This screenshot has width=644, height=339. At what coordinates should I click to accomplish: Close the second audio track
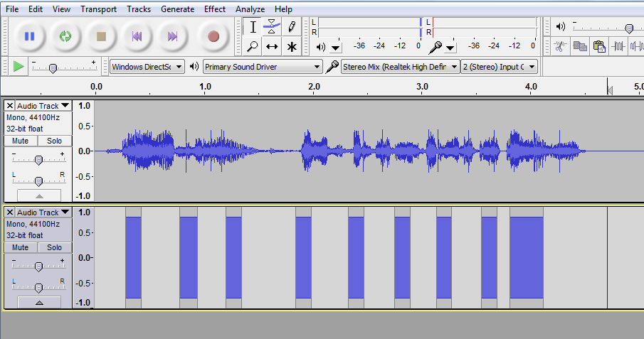point(10,212)
